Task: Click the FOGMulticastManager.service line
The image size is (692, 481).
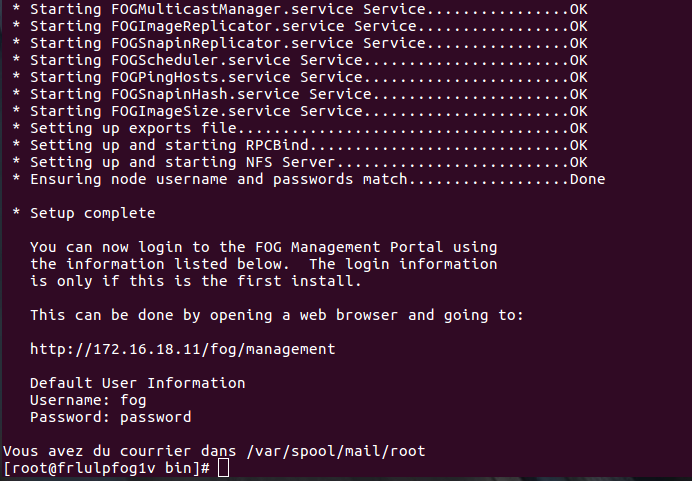Action: click(300, 9)
